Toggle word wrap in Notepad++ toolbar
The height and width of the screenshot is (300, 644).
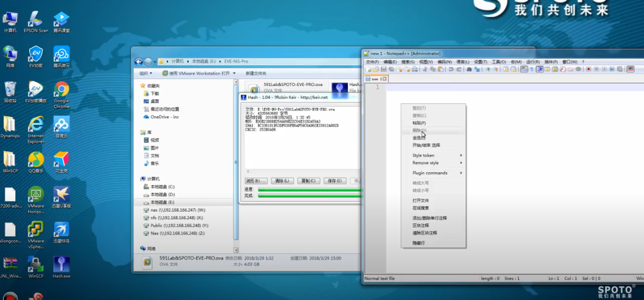[x=524, y=69]
